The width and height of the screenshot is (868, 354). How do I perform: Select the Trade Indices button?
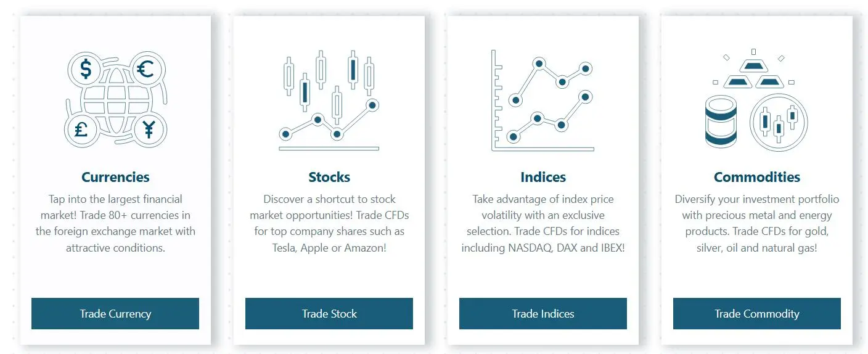pyautogui.click(x=543, y=313)
